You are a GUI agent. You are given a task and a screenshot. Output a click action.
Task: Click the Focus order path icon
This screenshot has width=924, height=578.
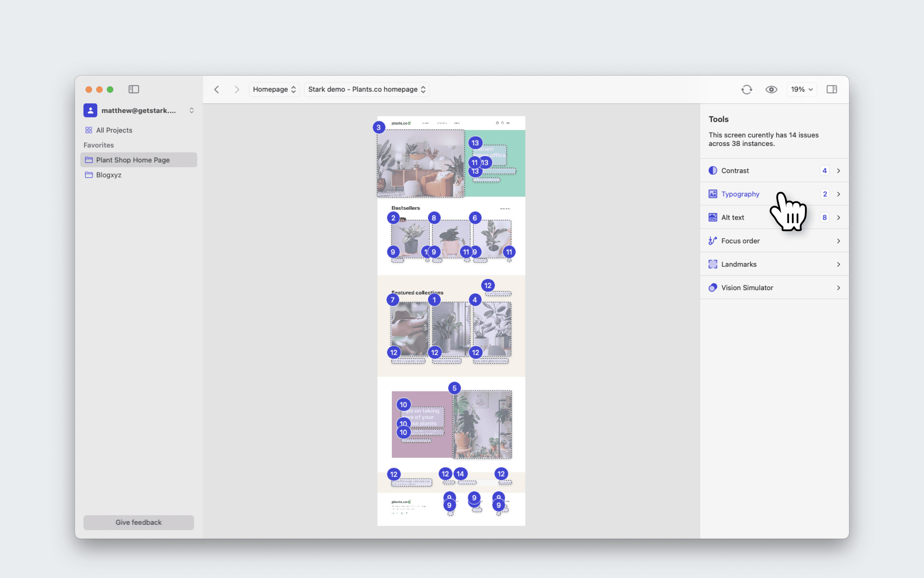click(x=712, y=241)
